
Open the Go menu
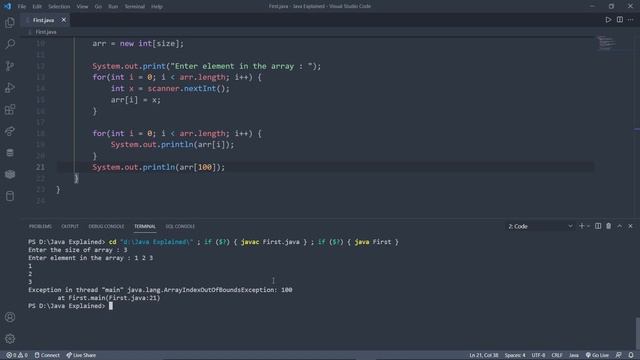[98, 7]
